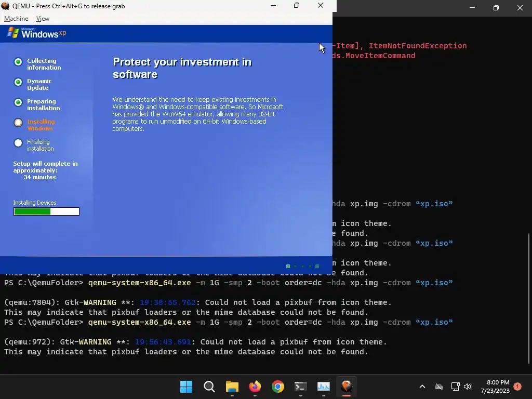532x399 pixels.
Task: Click the OneDrive cloud tray icon
Action: pos(439,387)
